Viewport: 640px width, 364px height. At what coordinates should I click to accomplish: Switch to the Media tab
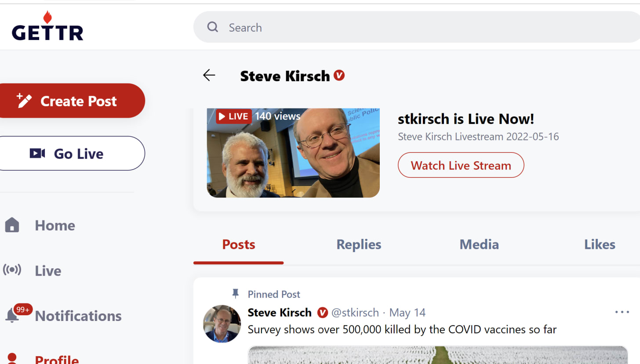[x=479, y=245]
